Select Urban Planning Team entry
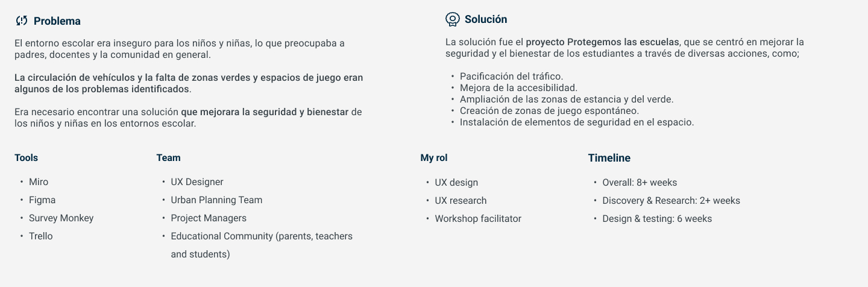The image size is (868, 287). (216, 200)
